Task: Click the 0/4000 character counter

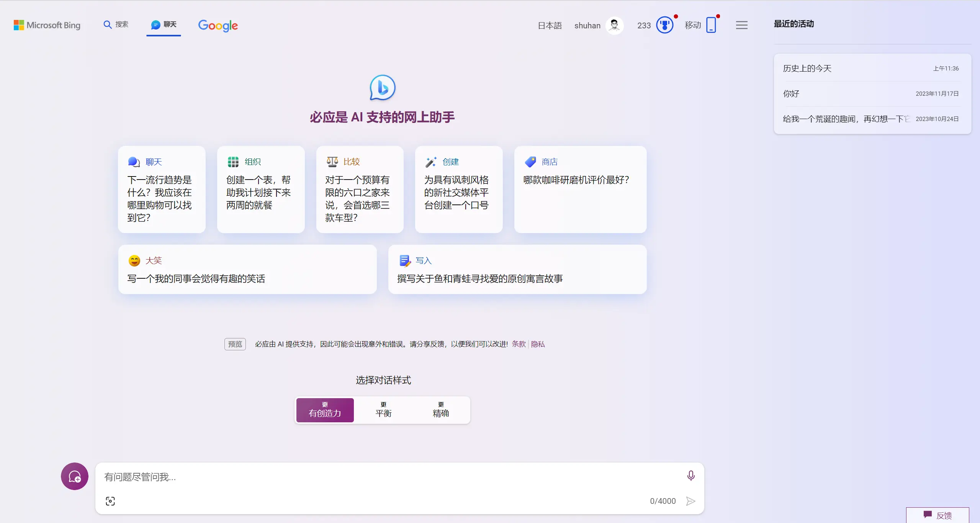Action: point(663,501)
